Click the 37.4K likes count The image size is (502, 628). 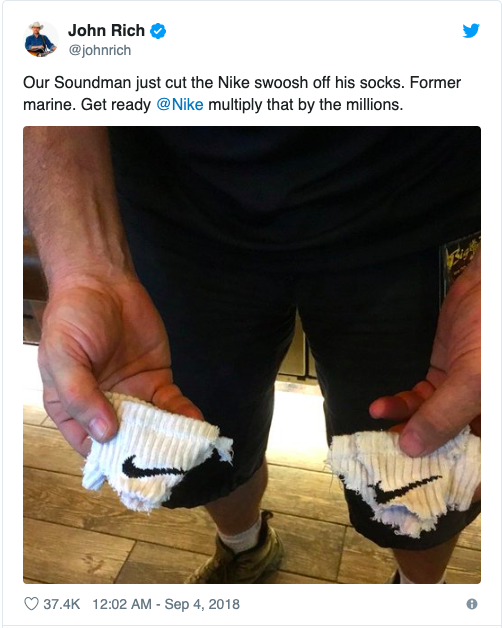(62, 604)
